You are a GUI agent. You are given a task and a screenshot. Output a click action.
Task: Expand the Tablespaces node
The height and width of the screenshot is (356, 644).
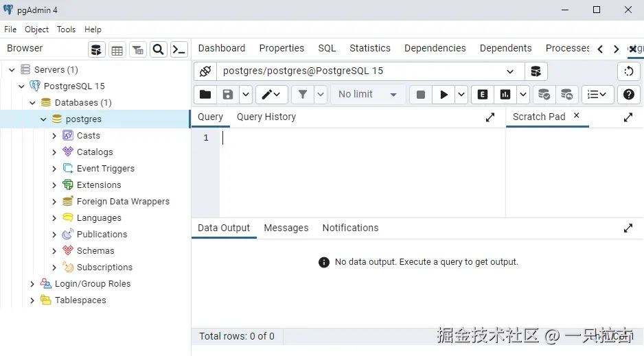point(32,300)
